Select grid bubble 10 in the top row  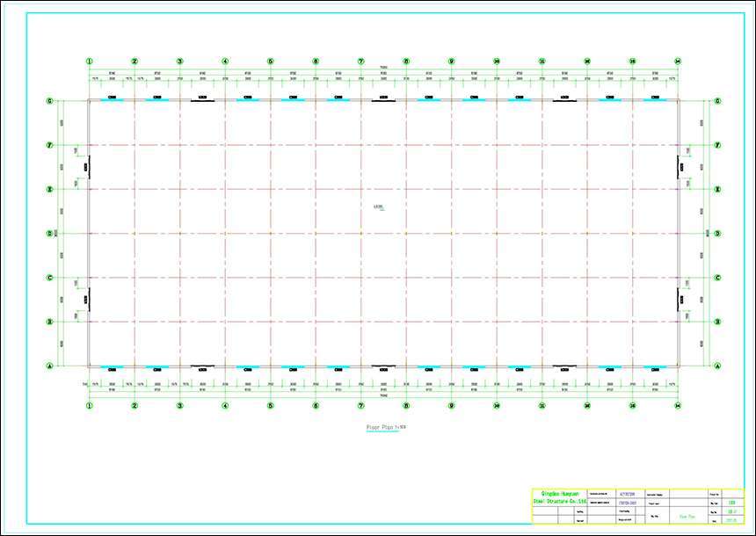(x=497, y=62)
